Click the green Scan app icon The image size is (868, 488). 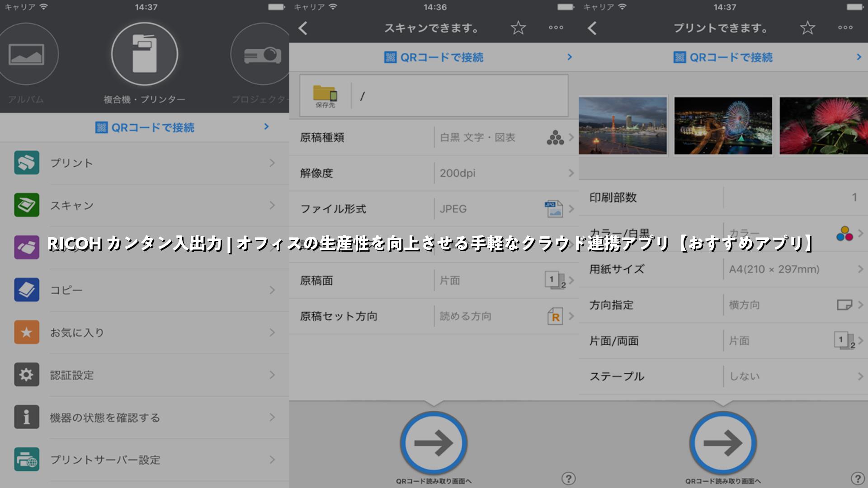click(x=26, y=205)
